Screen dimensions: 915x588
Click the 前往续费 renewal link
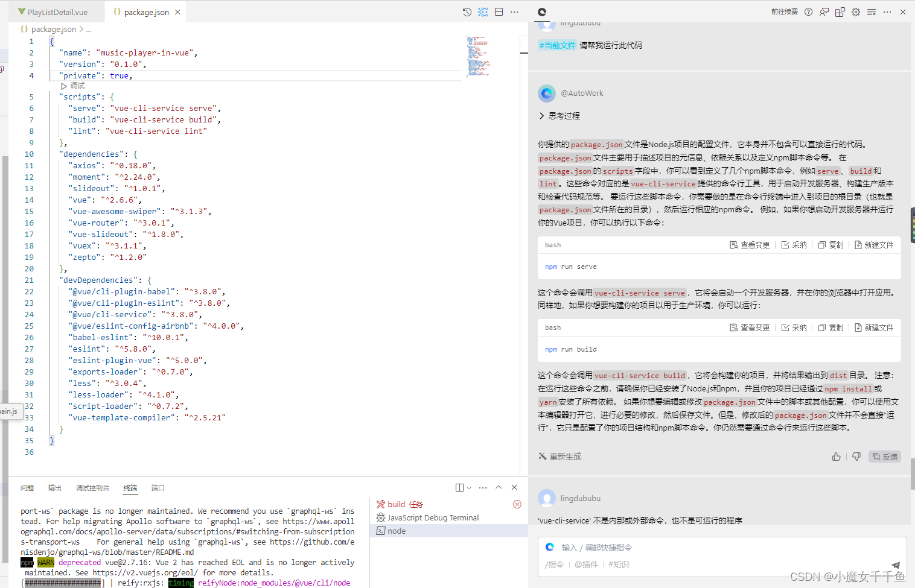[x=785, y=12]
